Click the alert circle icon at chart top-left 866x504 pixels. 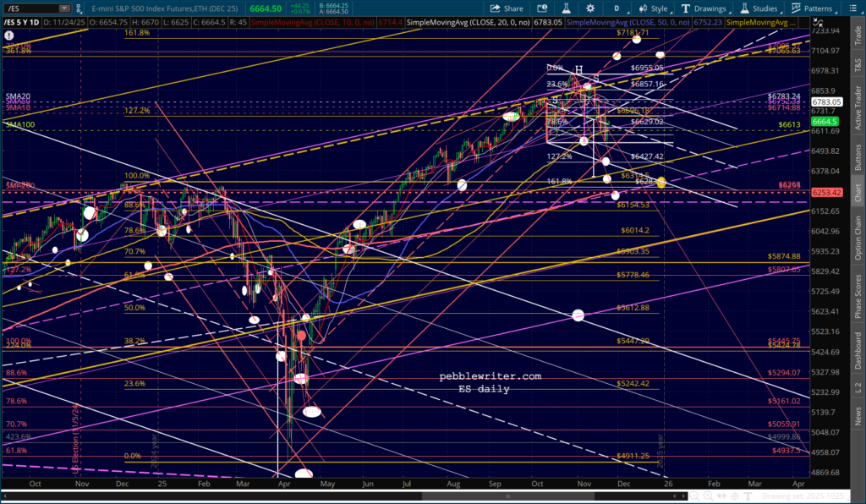(x=8, y=36)
